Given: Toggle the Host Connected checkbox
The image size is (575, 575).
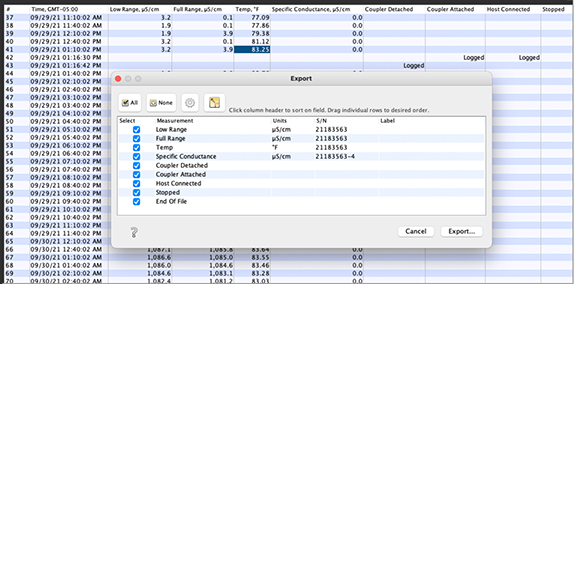Looking at the screenshot, I should (x=136, y=184).
